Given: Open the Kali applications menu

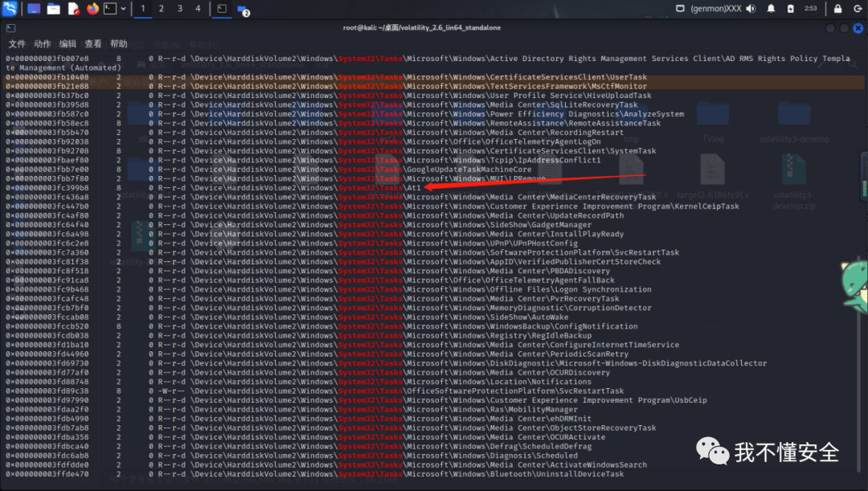Looking at the screenshot, I should click(10, 8).
